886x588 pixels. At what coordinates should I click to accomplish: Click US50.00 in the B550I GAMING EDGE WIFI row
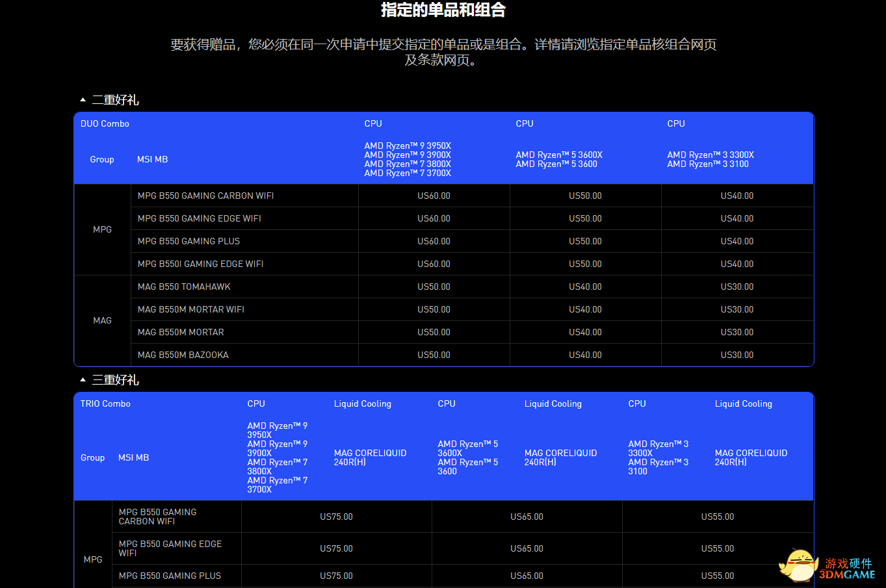click(585, 264)
